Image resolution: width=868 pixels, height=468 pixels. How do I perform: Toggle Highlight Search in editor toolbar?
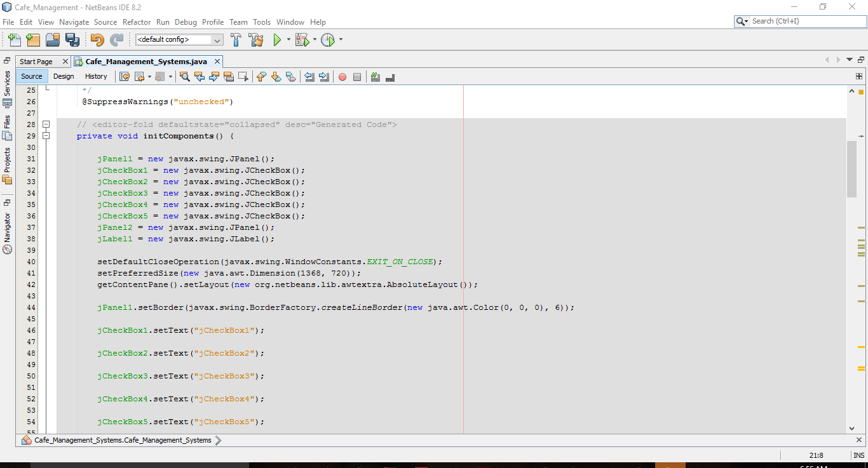click(x=229, y=76)
